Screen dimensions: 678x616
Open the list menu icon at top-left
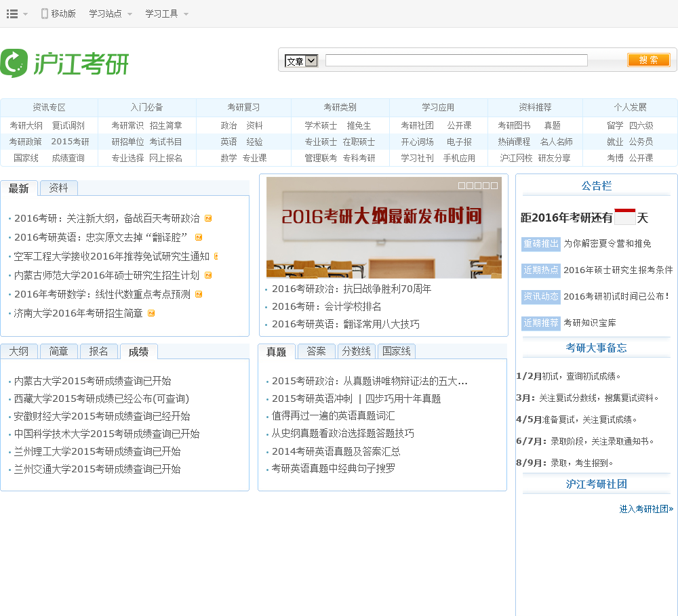pos(12,14)
